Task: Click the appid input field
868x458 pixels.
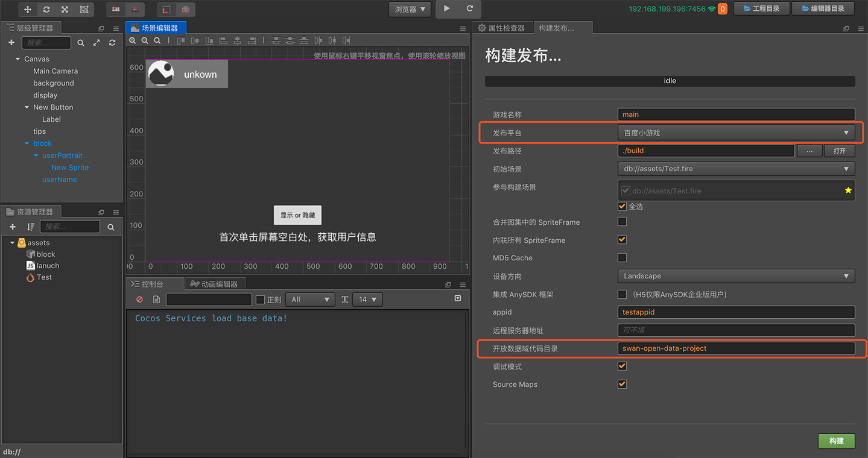Action: click(736, 312)
